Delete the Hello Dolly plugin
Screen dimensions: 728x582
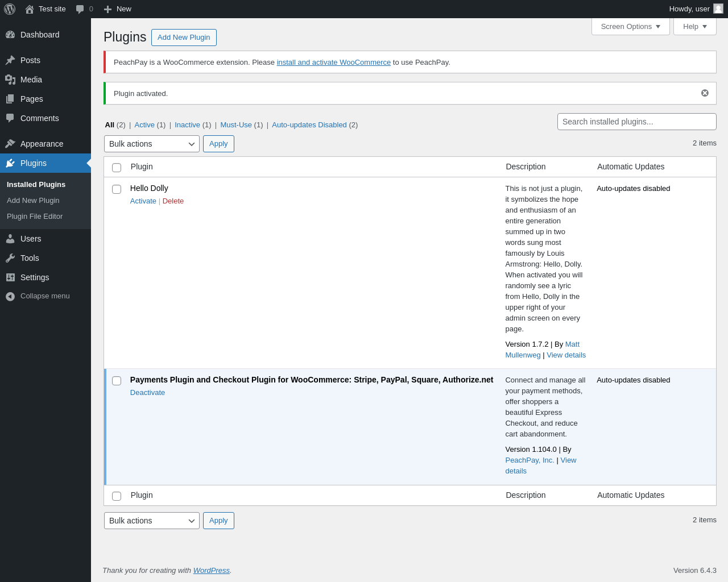pyautogui.click(x=173, y=201)
